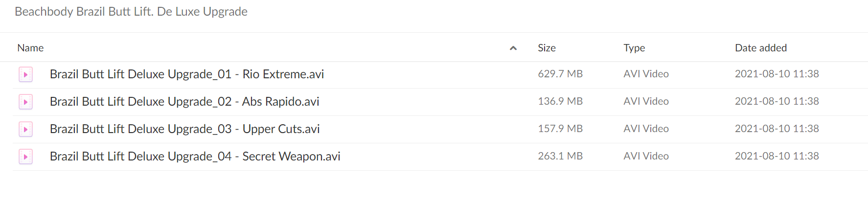Open Brazil Butt Lift Deluxe Upgrade_04 - Secret Weapon.avi

pyautogui.click(x=195, y=157)
